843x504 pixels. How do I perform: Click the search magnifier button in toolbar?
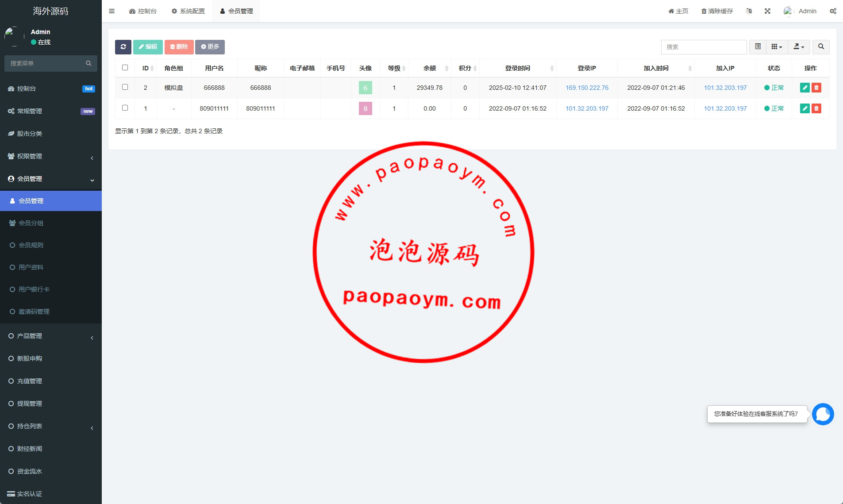coord(821,47)
